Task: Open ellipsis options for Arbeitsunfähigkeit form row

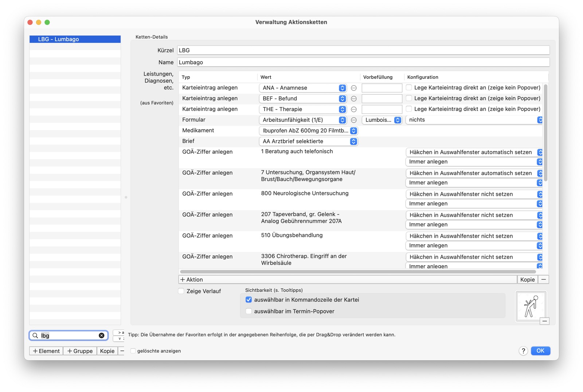Action: point(353,120)
